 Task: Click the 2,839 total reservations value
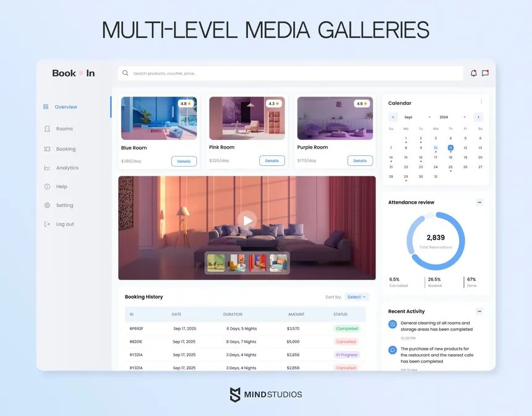click(x=435, y=237)
